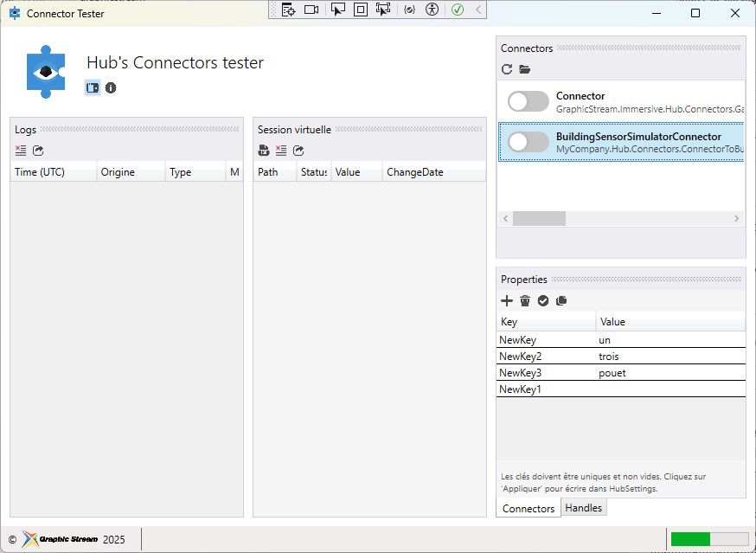The image size is (756, 553).
Task: Select the NewKey1 property cell
Action: 546,389
